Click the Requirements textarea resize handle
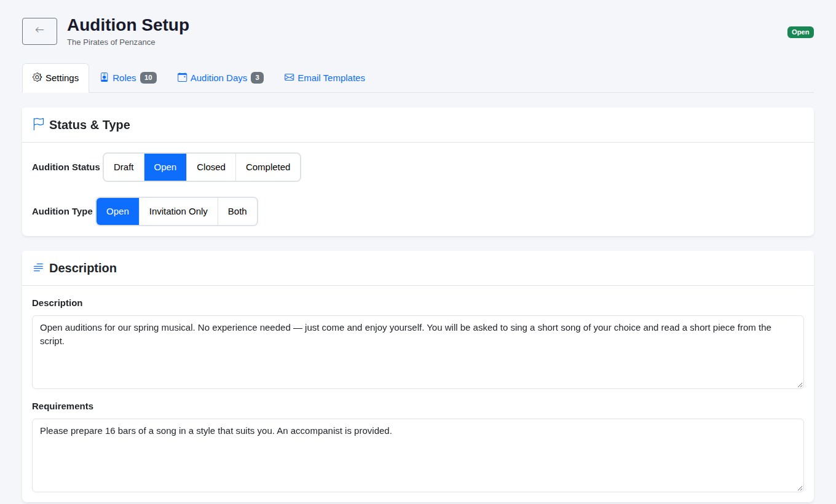 [x=800, y=488]
